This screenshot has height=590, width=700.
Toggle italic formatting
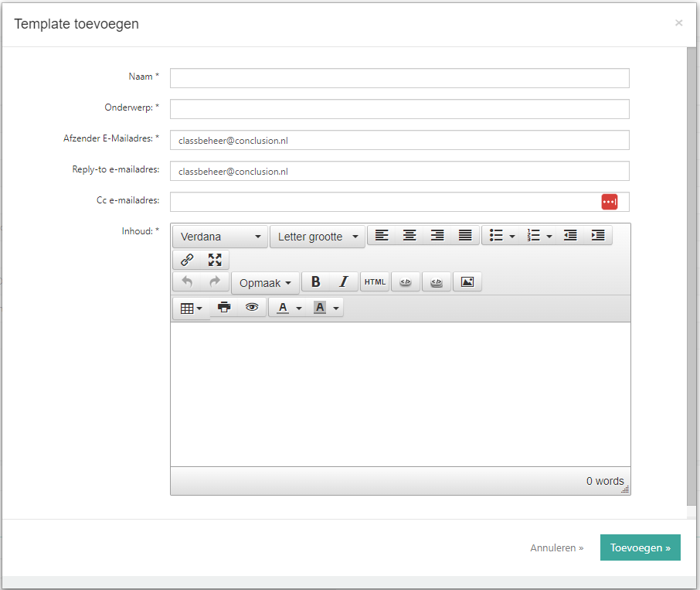click(x=344, y=282)
